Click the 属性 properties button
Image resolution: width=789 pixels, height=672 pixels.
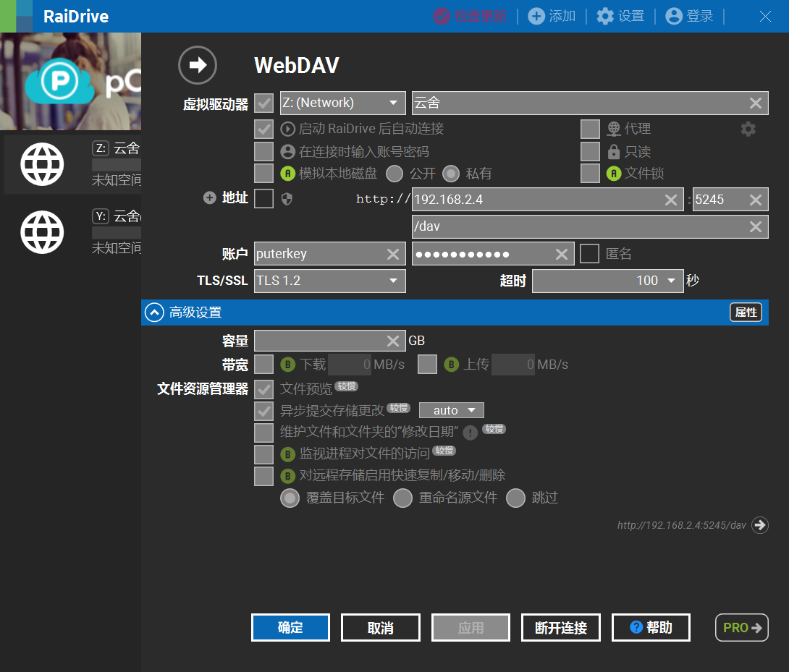pos(746,312)
